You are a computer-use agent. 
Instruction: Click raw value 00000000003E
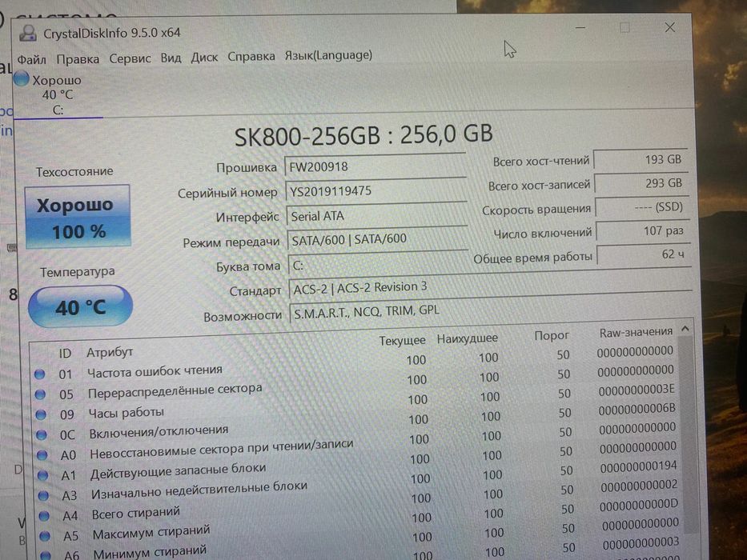tap(637, 390)
